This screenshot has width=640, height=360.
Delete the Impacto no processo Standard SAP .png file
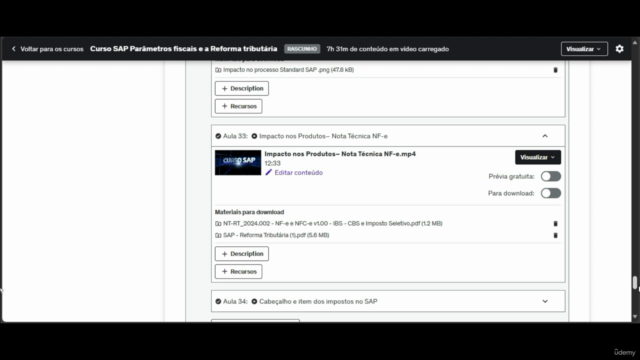tap(555, 70)
